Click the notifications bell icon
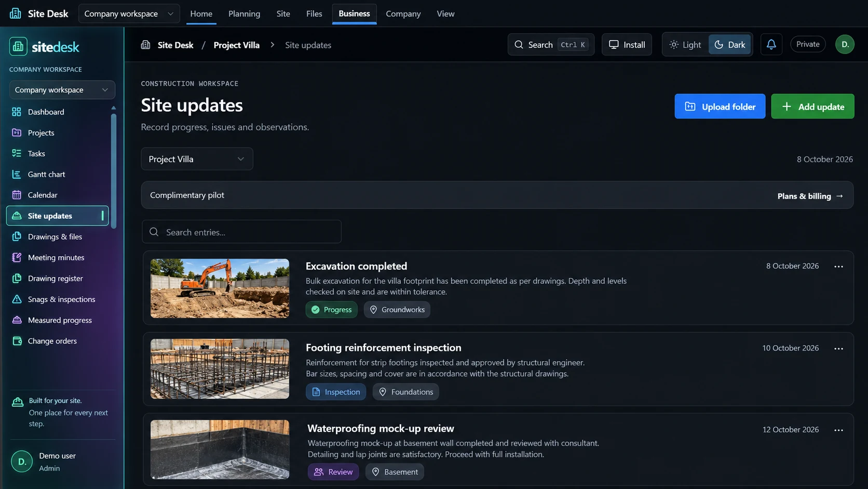Image resolution: width=868 pixels, height=489 pixels. click(771, 44)
